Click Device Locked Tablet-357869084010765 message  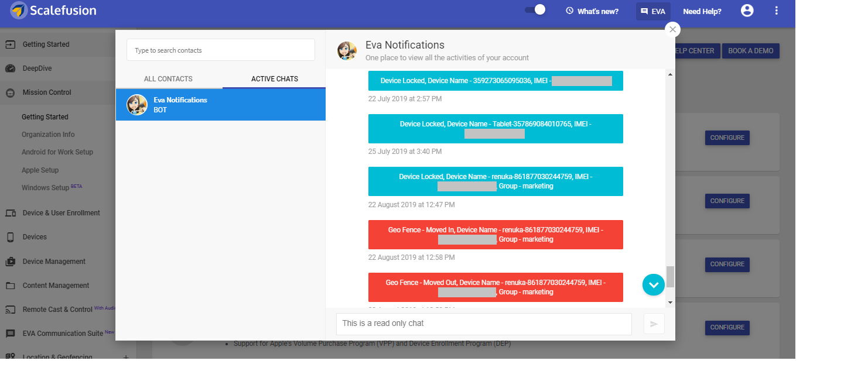[x=495, y=129]
